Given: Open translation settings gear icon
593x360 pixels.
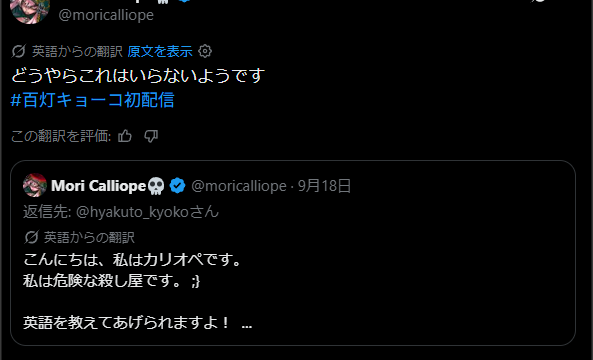Looking at the screenshot, I should pos(205,51).
